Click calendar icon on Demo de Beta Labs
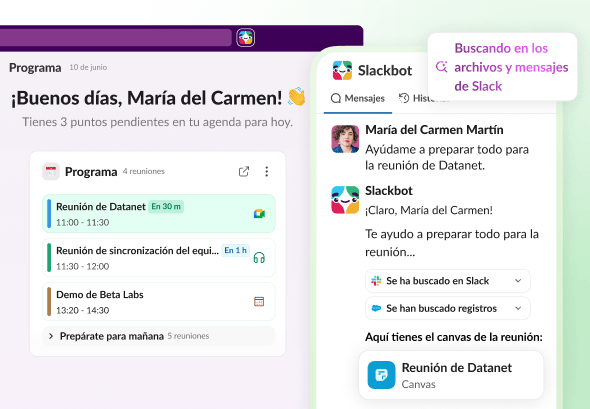Screen dimensions: 590x409 pos(259,301)
